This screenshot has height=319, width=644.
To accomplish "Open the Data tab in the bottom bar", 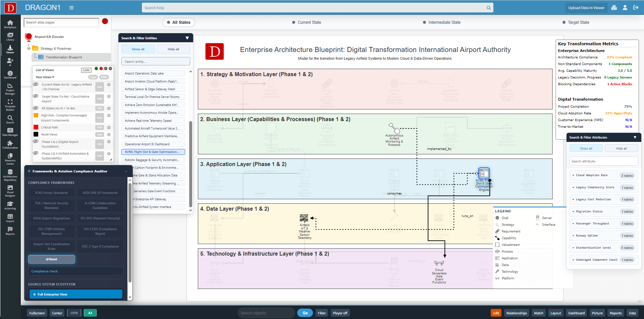I will [632, 313].
